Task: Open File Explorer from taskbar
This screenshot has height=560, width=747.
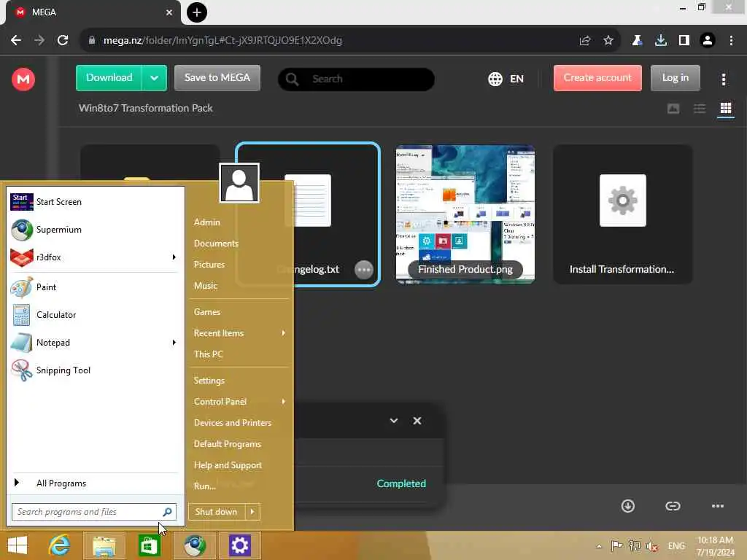Action: click(104, 545)
